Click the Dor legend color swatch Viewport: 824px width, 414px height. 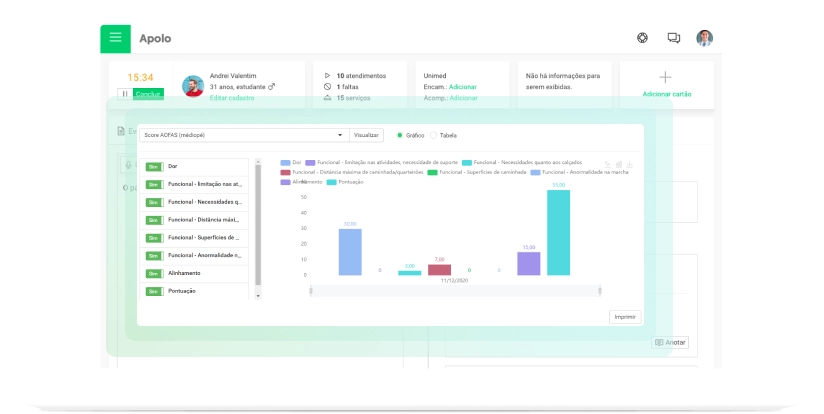click(x=285, y=163)
